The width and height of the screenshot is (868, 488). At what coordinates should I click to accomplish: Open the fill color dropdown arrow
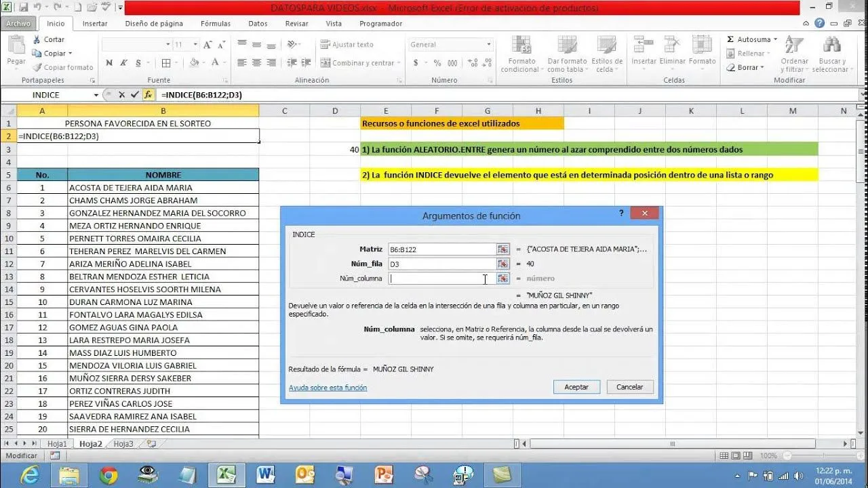click(x=205, y=64)
